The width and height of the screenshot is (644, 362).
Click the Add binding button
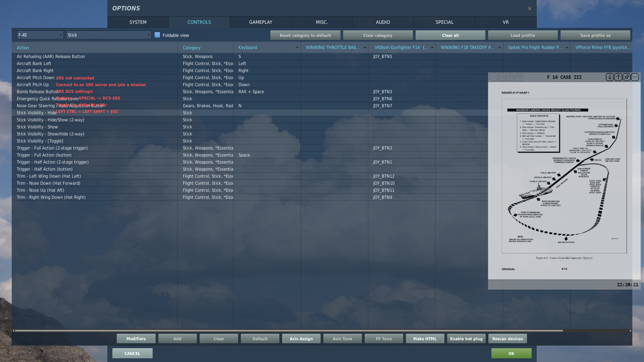pyautogui.click(x=177, y=339)
